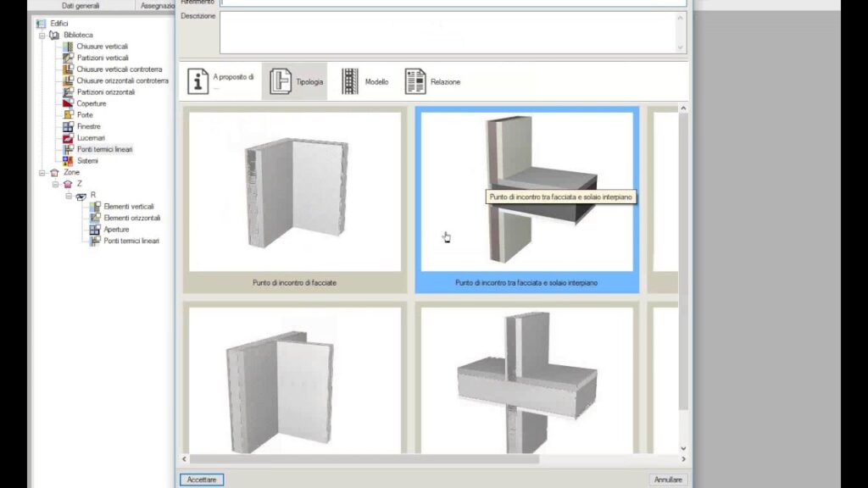Open the Porte icon in library
Screen dimensions: 868x488
pos(69,114)
